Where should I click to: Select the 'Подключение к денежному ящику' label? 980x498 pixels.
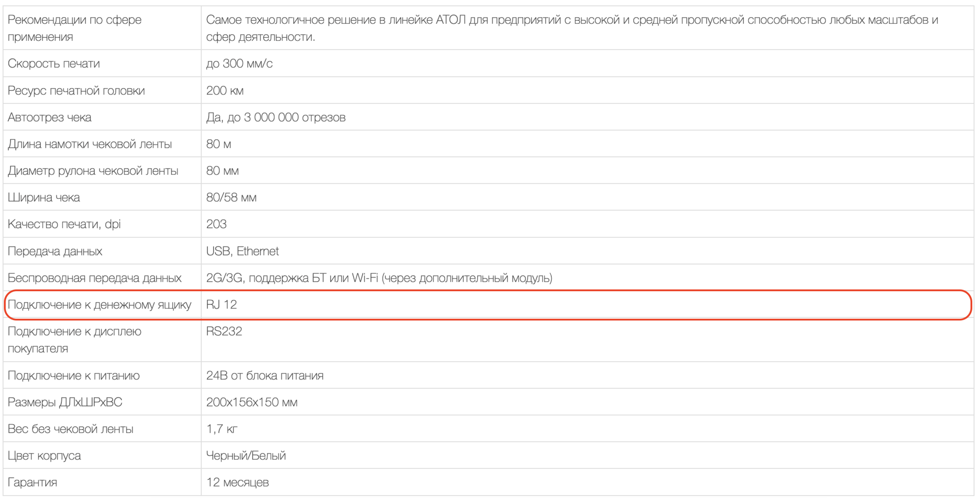[x=99, y=305]
